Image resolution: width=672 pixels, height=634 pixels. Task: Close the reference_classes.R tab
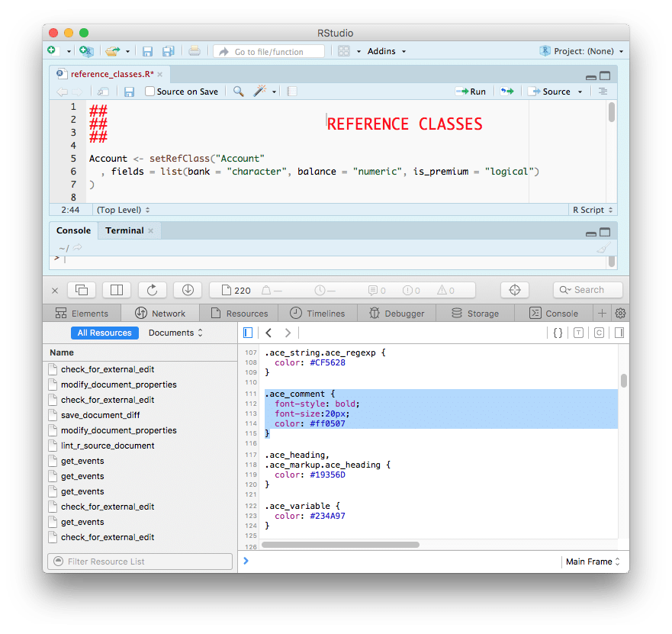click(x=160, y=75)
